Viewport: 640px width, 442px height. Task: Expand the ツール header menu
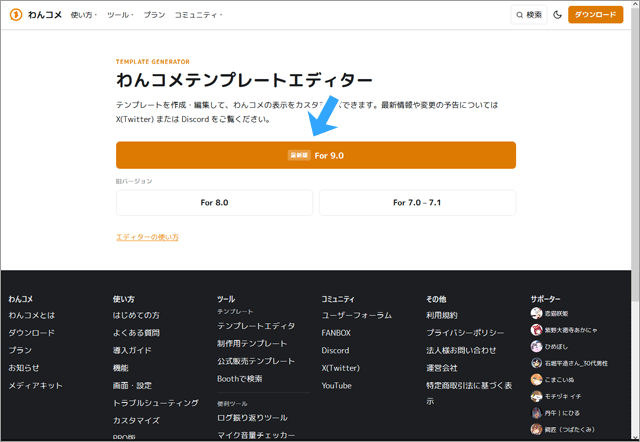[120, 15]
